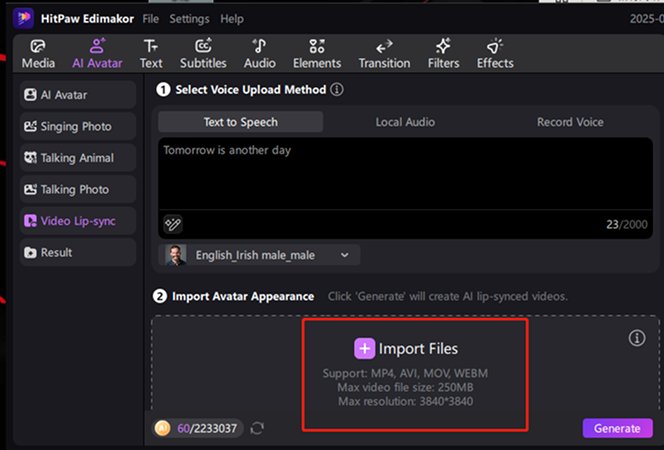Click the Import Avatar Appearance heading
This screenshot has height=450, width=664.
pyautogui.click(x=243, y=296)
